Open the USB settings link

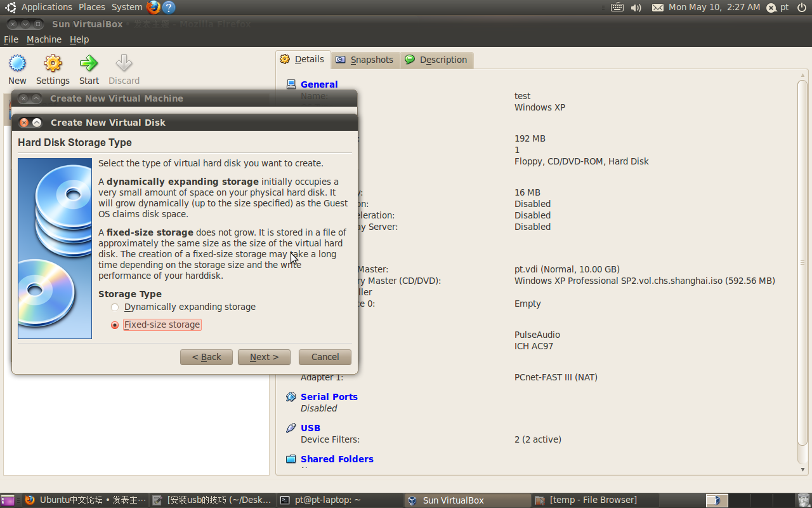tap(310, 428)
